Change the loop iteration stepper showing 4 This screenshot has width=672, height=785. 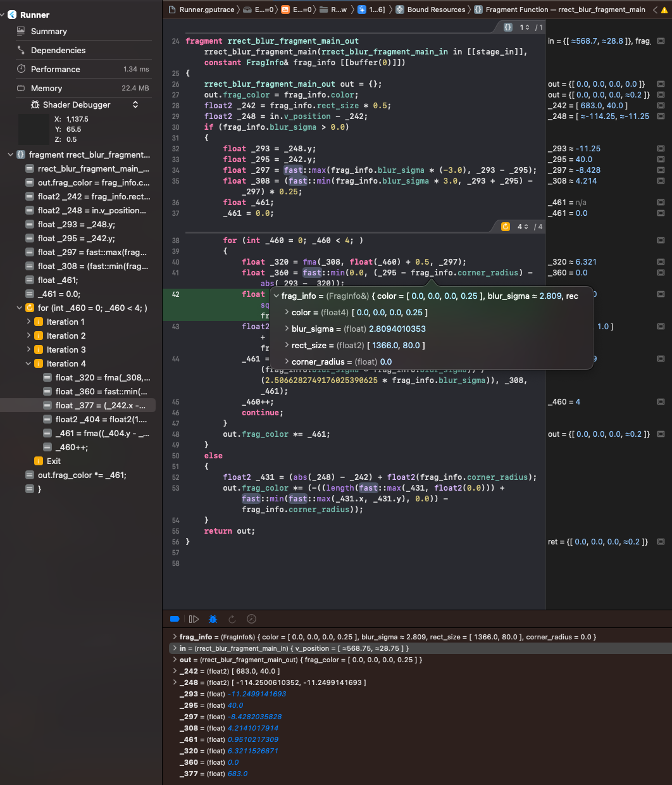[x=523, y=227]
